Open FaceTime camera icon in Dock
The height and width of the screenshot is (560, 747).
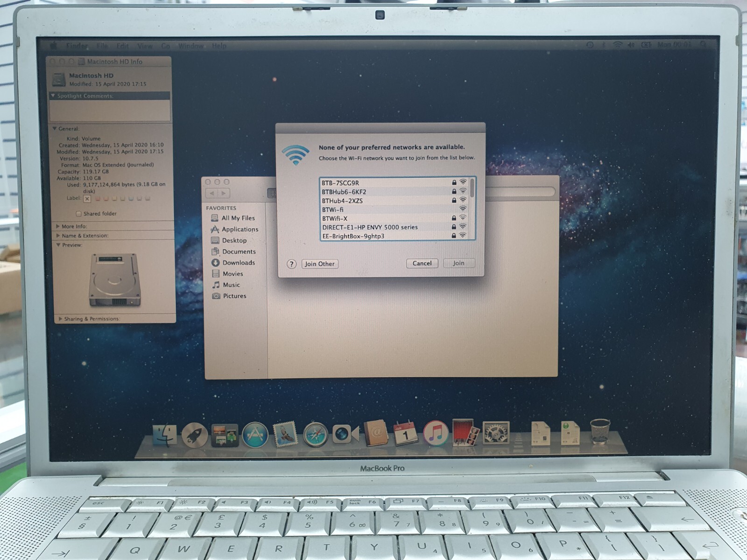[x=345, y=434]
